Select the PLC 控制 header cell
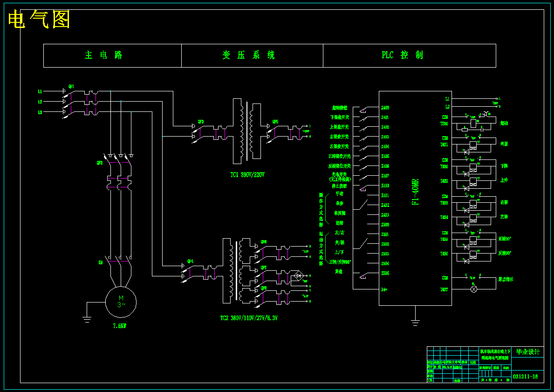 (x=410, y=55)
